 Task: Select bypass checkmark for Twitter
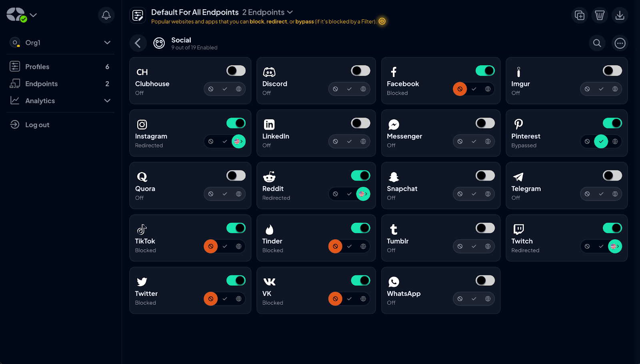click(x=225, y=298)
